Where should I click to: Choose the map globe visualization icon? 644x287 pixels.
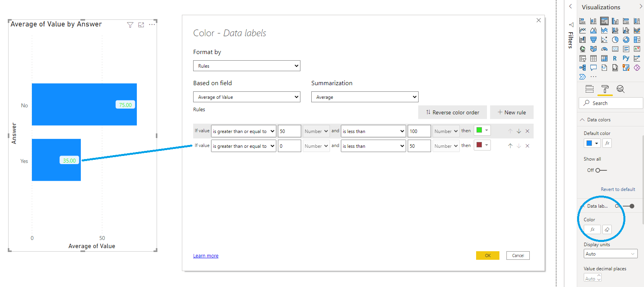[583, 49]
